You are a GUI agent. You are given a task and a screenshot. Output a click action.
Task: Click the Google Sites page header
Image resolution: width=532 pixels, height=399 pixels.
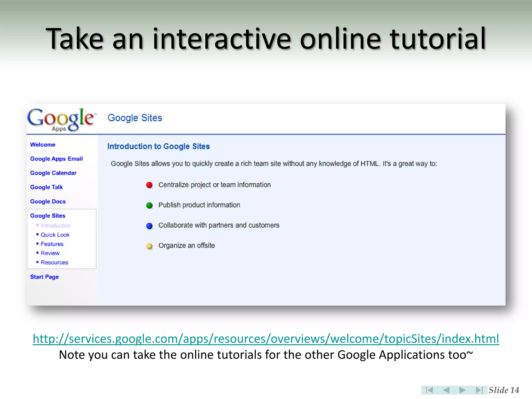tap(135, 118)
